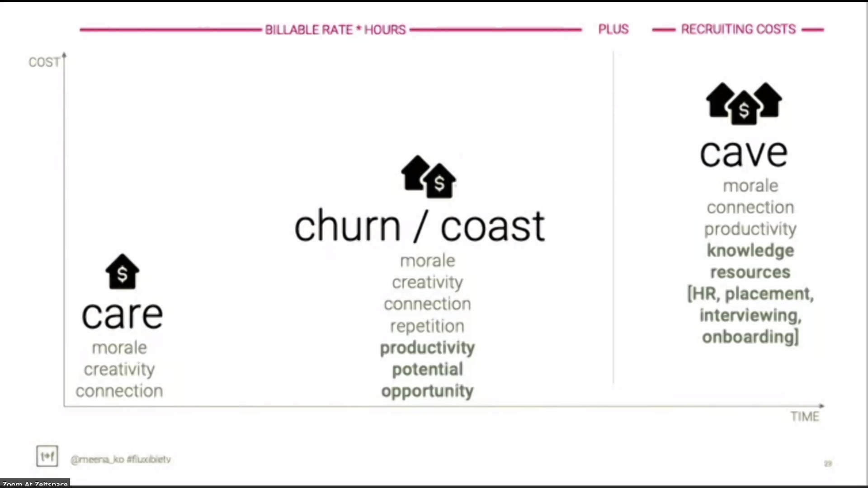
Task: Click the dollar sign on care icon
Action: [122, 275]
